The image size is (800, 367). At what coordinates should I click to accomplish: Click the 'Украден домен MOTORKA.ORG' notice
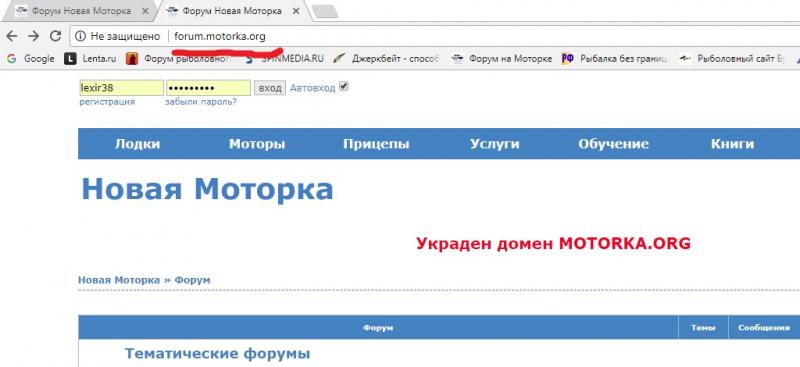553,243
